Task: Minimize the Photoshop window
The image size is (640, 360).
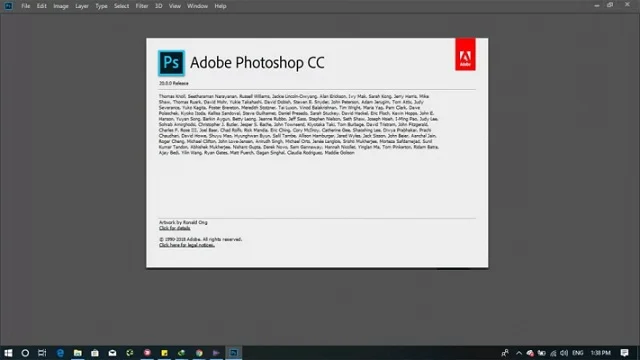Action: [597, 5]
